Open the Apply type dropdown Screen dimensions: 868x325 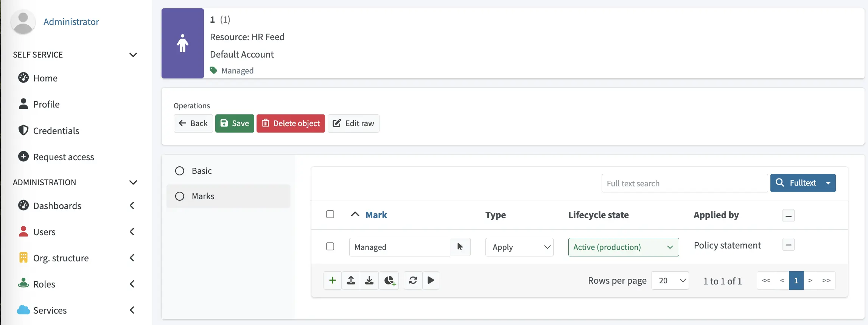pos(519,247)
